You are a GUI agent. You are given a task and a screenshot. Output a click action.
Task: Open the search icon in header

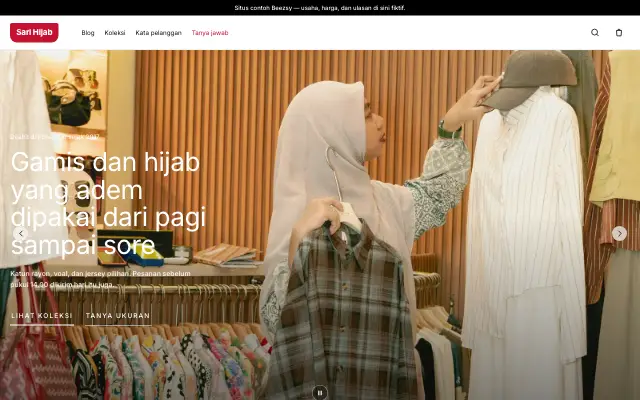click(x=595, y=33)
